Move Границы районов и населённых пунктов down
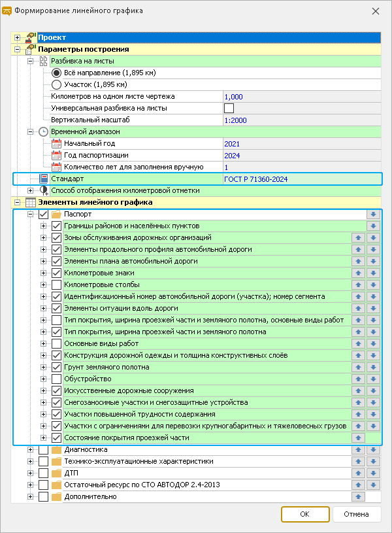 tap(373, 226)
